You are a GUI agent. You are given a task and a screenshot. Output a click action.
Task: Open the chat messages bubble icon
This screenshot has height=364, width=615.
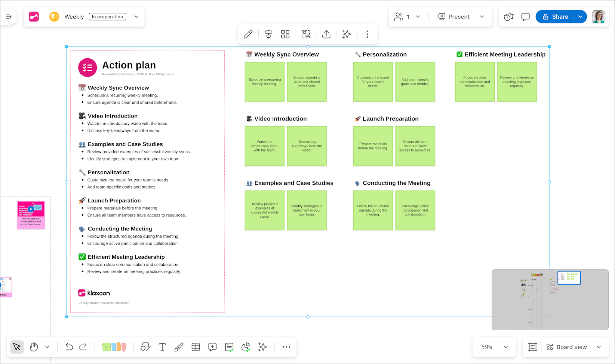click(x=525, y=17)
